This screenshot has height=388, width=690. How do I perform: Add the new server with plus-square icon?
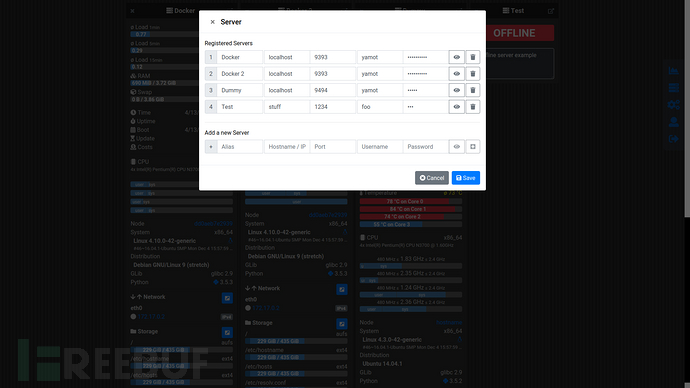473,146
